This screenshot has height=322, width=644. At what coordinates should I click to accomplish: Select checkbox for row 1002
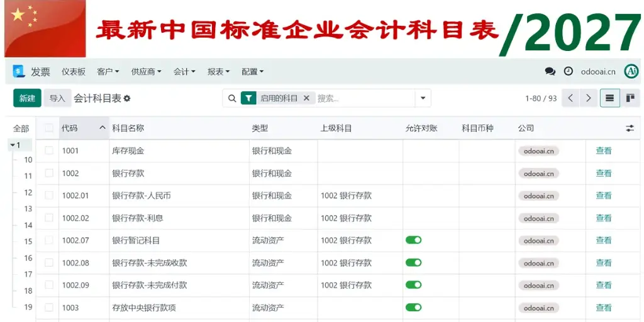[x=49, y=173]
